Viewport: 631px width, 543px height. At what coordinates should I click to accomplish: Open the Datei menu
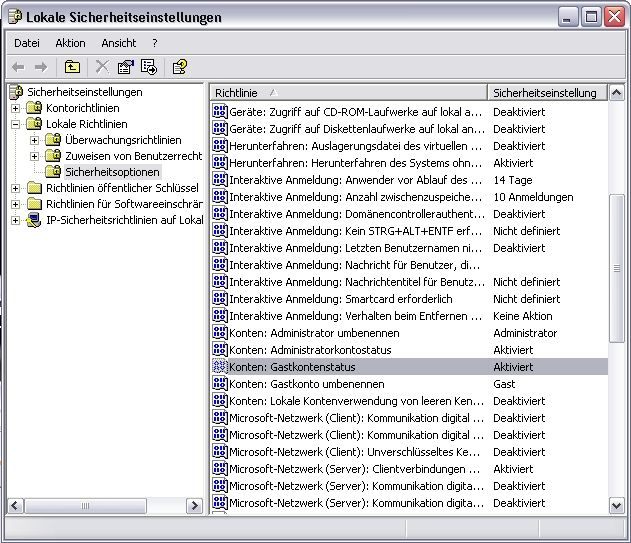click(x=27, y=43)
